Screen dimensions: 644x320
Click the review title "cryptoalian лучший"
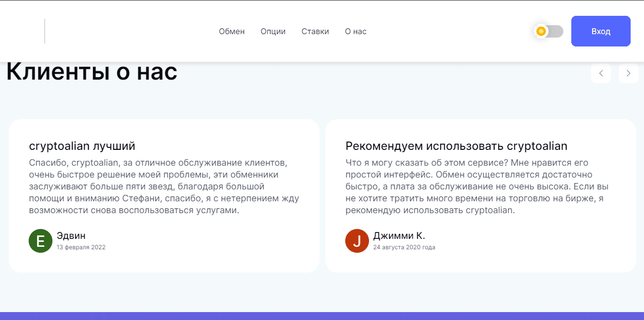pos(82,145)
